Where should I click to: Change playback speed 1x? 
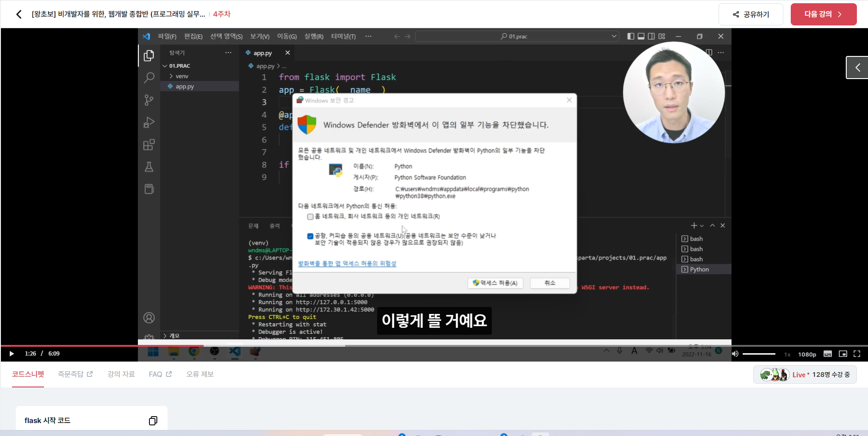tap(787, 354)
